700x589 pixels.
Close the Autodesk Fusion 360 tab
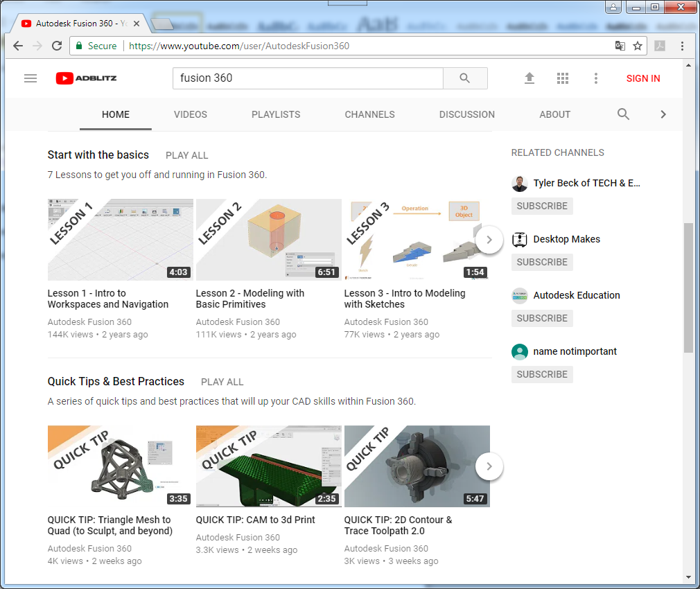pos(137,24)
